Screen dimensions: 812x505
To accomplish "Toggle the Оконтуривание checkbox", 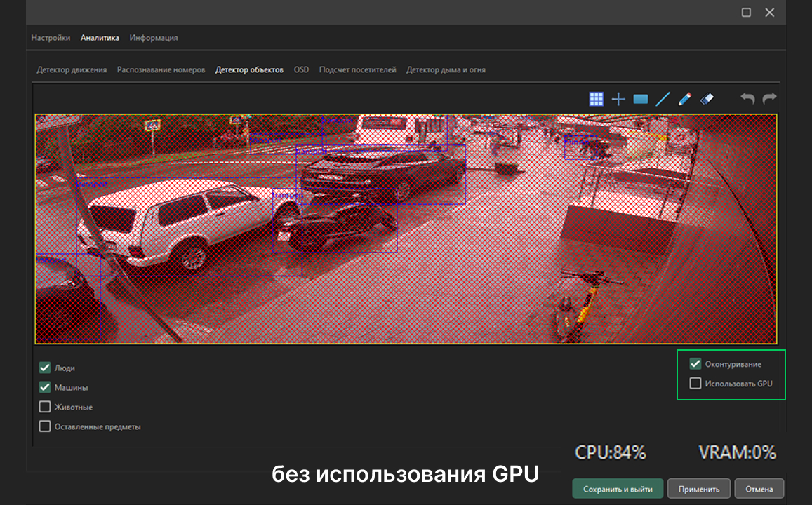I will (695, 364).
